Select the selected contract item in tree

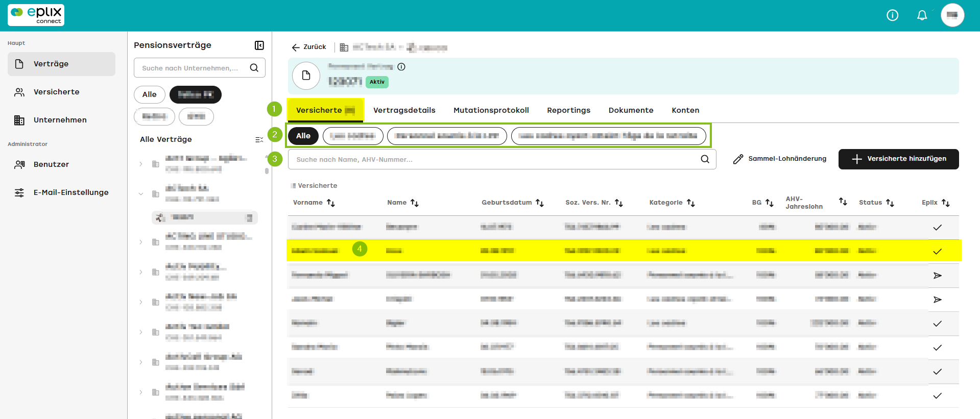205,217
